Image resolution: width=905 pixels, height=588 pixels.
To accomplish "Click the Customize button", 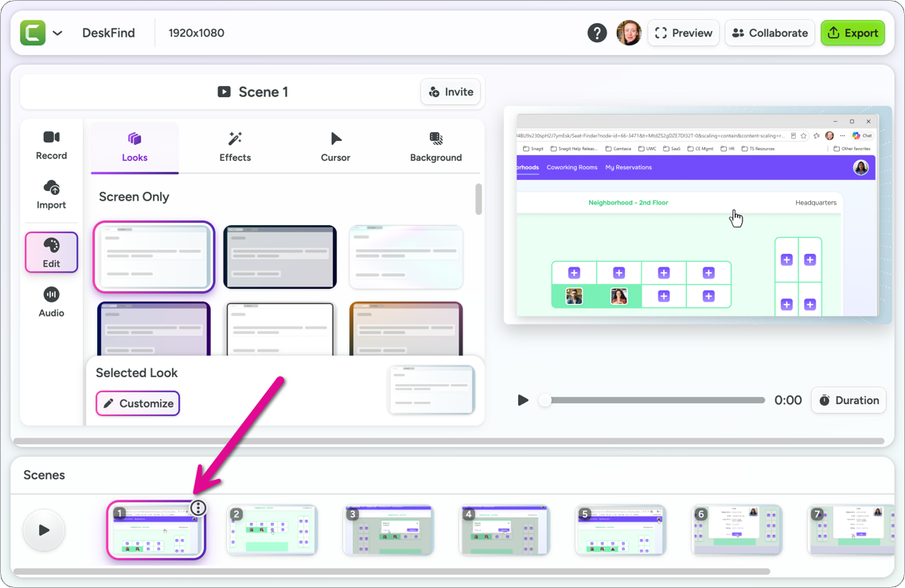I will coord(138,403).
